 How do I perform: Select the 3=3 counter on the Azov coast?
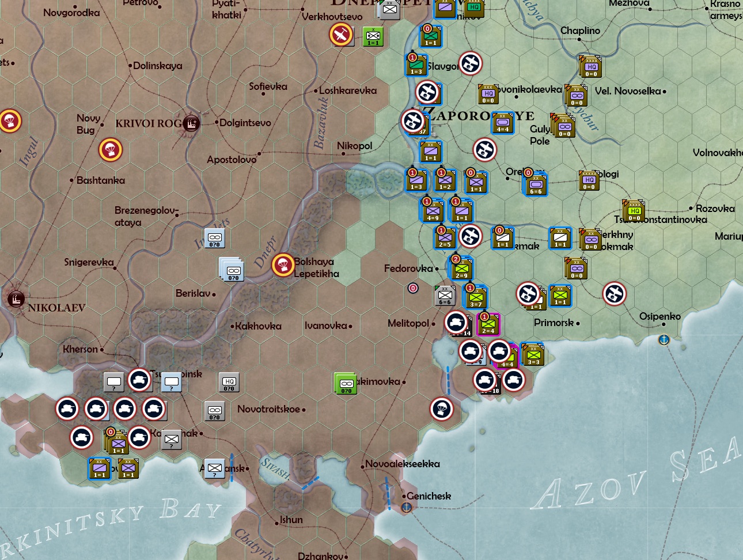(533, 355)
